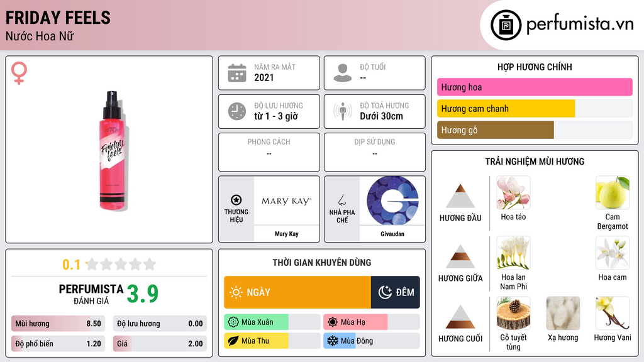Click the pink female gender symbol
The height and width of the screenshot is (362, 644).
[x=19, y=73]
